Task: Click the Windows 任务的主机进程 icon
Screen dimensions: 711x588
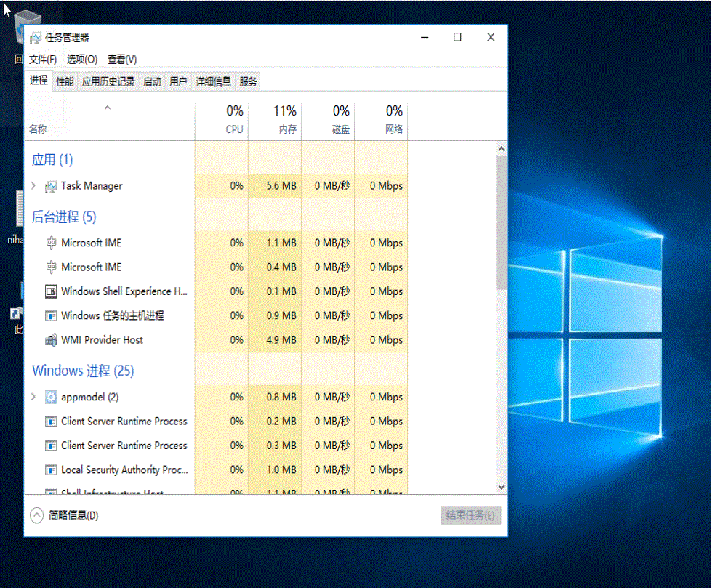Action: [x=51, y=316]
